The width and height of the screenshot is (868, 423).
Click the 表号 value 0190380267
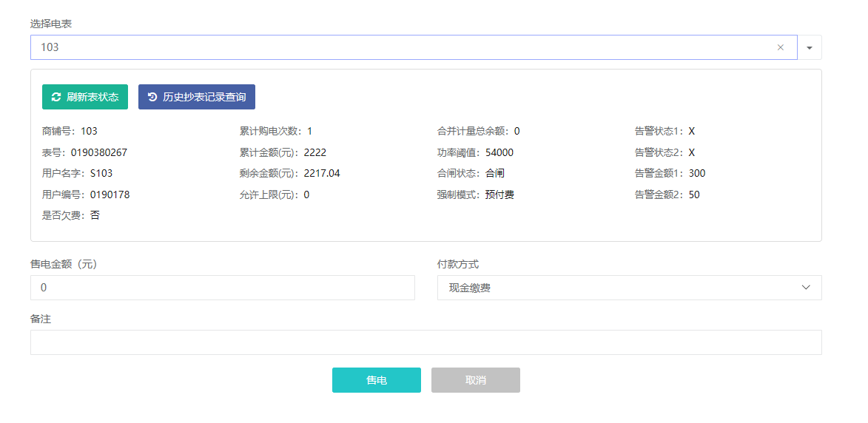click(x=99, y=152)
